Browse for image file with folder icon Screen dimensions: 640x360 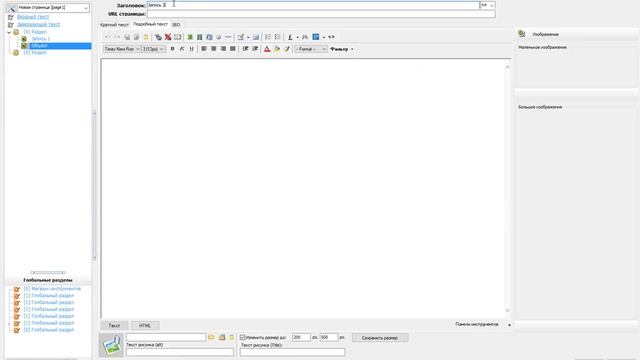point(211,338)
